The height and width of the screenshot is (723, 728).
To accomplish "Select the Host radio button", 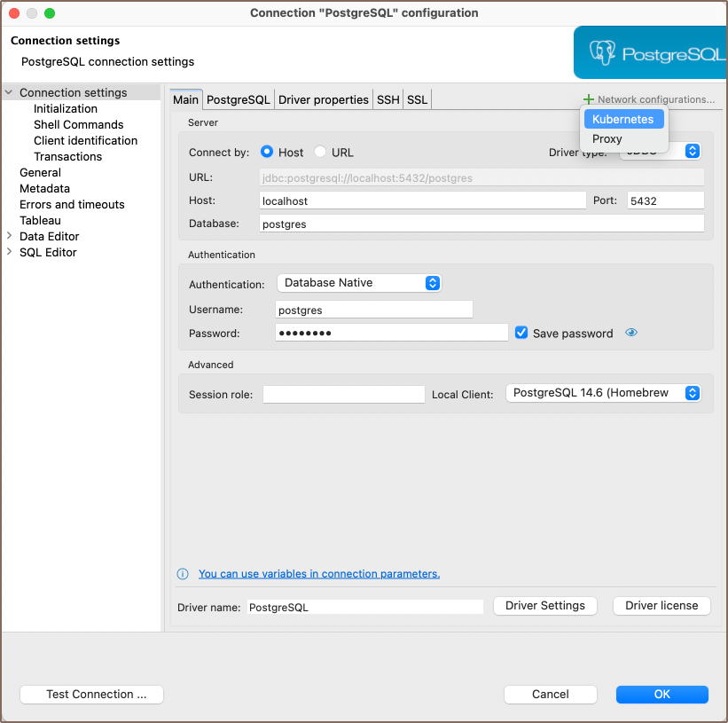I will 267,152.
